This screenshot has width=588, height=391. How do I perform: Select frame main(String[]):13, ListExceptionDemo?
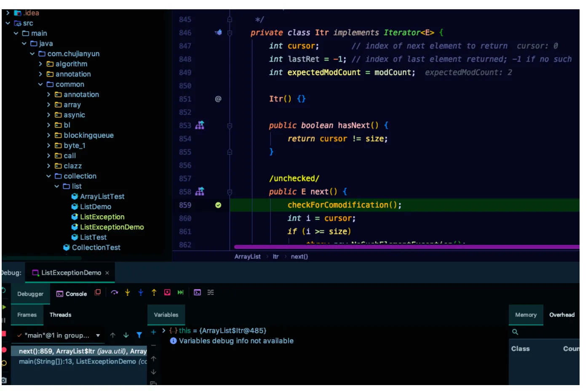[79, 362]
